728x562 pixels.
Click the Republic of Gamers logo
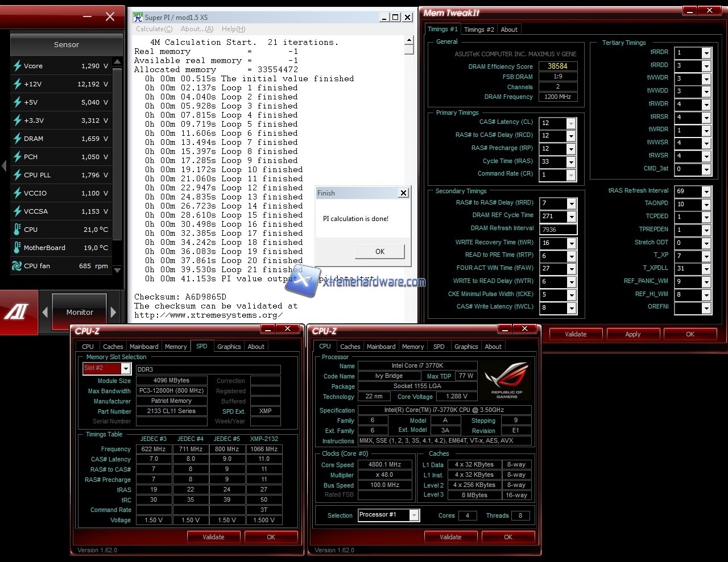tap(506, 380)
